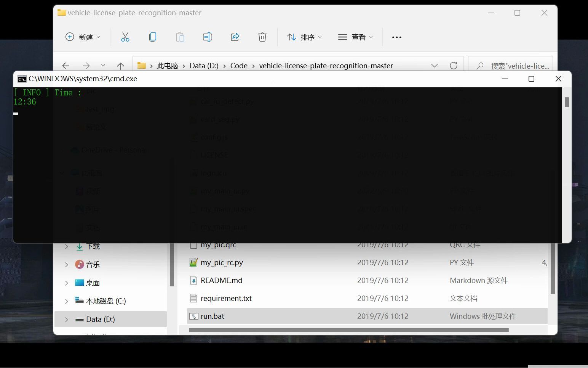This screenshot has width=588, height=368.
Task: Select README.md in the file list
Action: (221, 280)
